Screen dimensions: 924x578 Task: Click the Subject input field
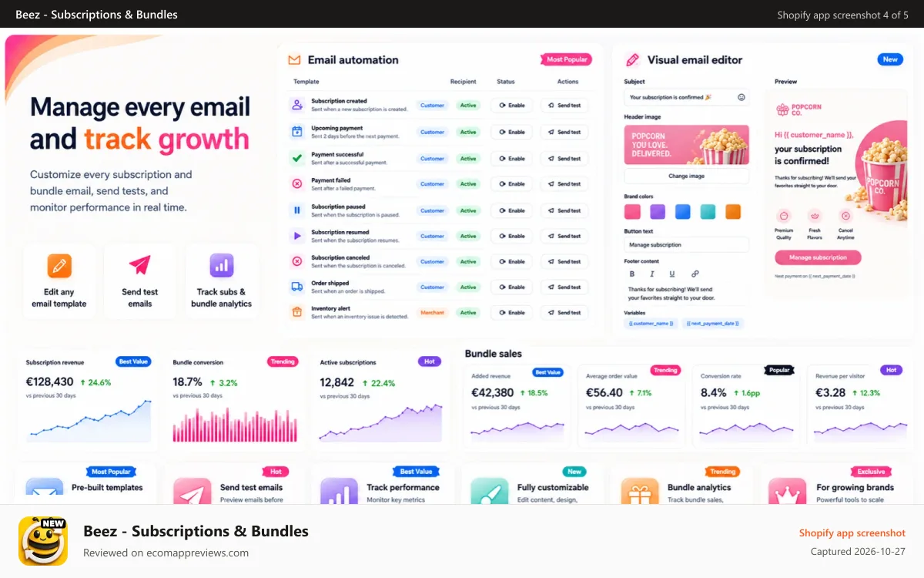686,98
